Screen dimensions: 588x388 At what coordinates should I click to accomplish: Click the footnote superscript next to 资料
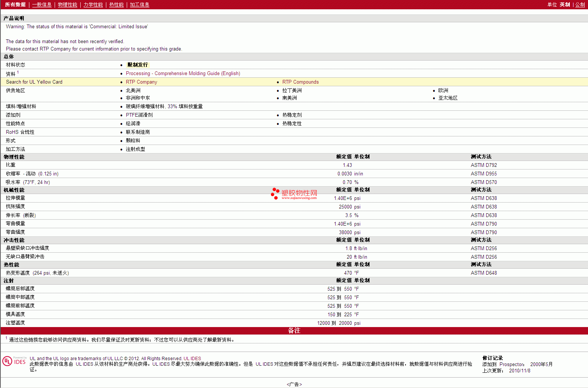18,72
